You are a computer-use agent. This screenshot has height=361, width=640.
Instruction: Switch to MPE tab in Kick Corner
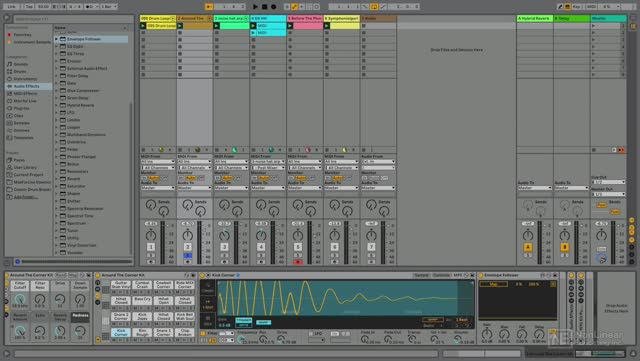[458, 275]
